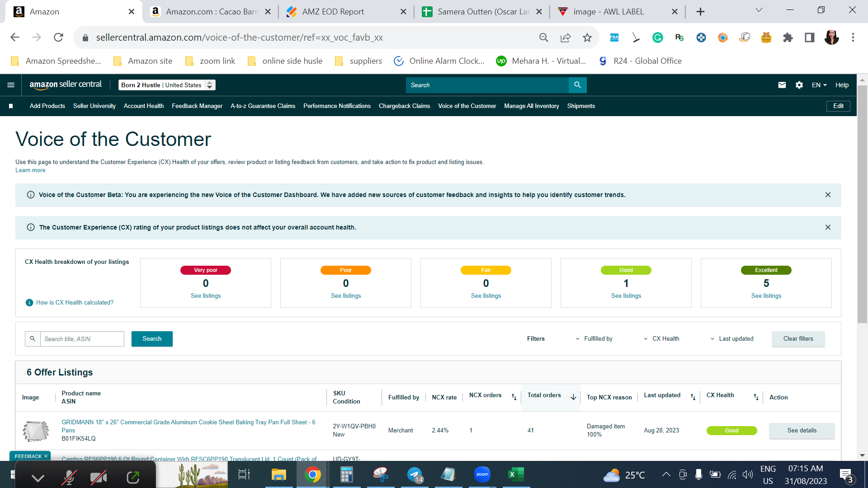Go back with the browser back arrow
The image size is (868, 488).
[15, 38]
